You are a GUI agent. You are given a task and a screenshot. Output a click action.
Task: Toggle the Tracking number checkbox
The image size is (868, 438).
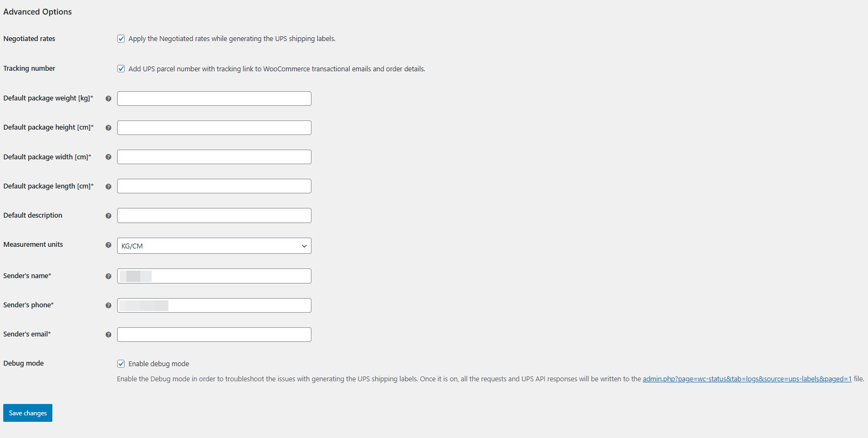[121, 69]
